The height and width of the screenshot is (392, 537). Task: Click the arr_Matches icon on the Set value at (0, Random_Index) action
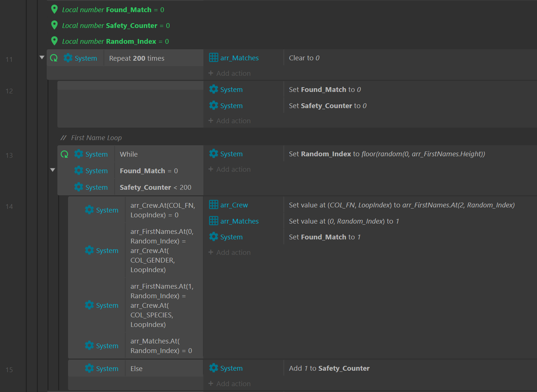coord(214,221)
